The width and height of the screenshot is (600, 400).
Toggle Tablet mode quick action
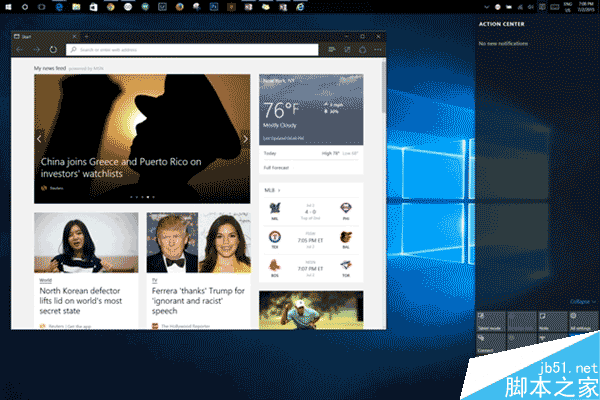pyautogui.click(x=491, y=321)
